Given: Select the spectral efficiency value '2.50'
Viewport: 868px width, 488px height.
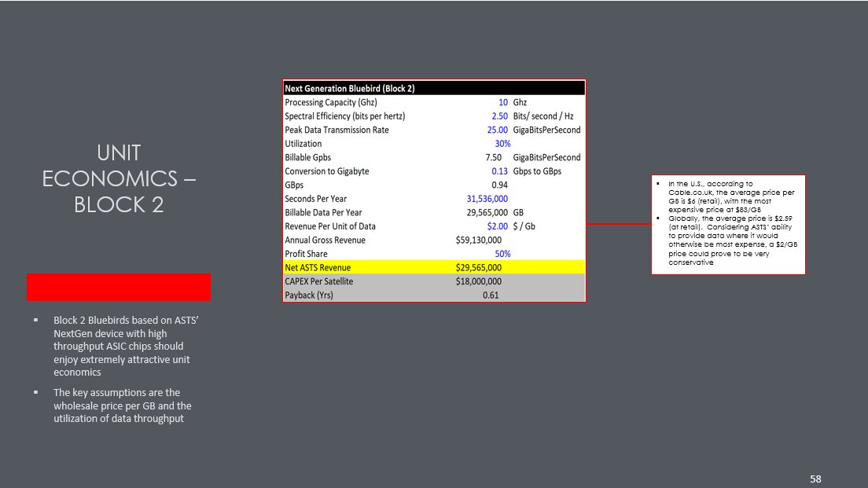Looking at the screenshot, I should pos(499,116).
